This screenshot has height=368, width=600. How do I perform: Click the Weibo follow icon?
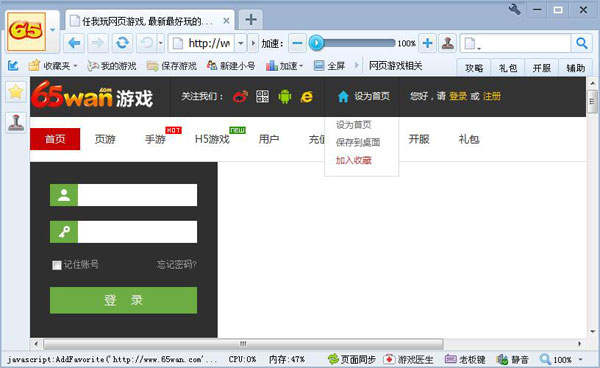click(240, 96)
